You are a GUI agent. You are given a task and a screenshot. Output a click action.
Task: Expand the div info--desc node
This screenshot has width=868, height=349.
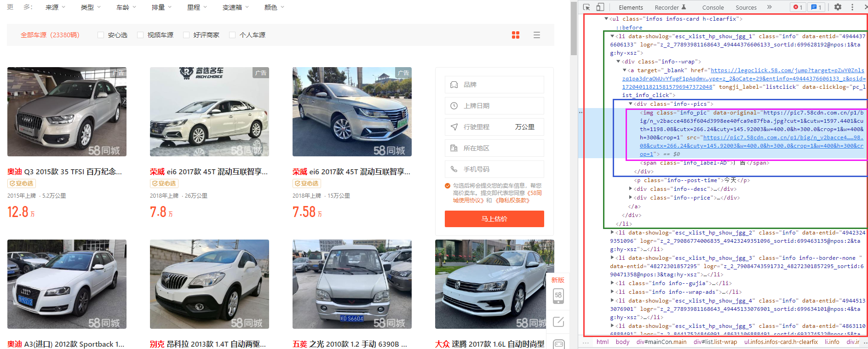631,189
